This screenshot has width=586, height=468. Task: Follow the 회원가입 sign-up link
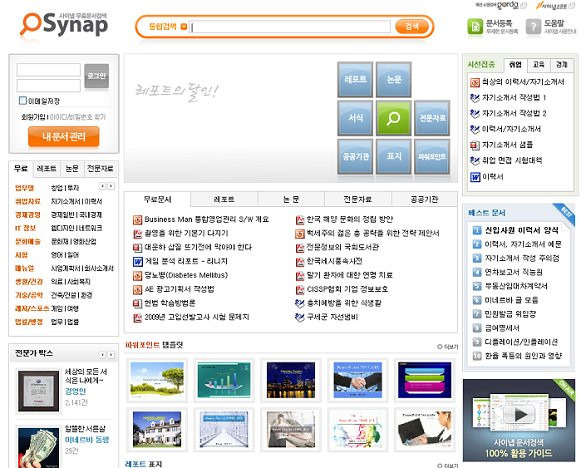pyautogui.click(x=33, y=117)
